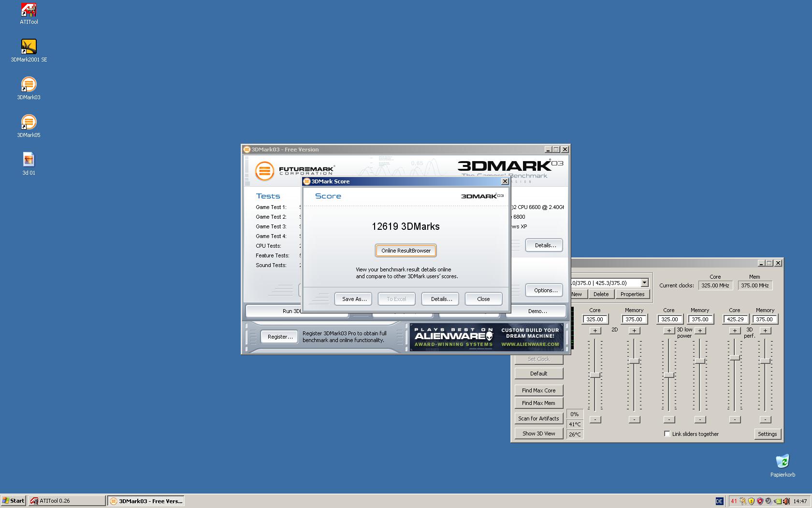This screenshot has height=508, width=812.
Task: Click the 3D low power Memory minus button
Action: 700,419
